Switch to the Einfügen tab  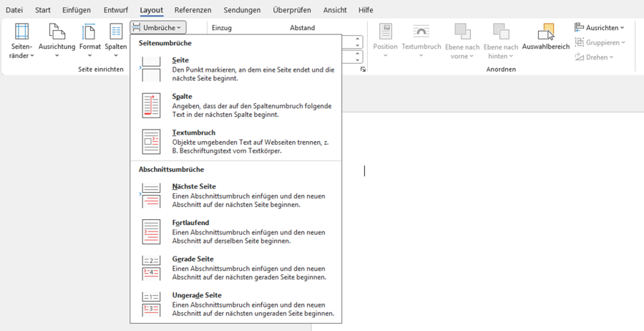click(x=77, y=10)
